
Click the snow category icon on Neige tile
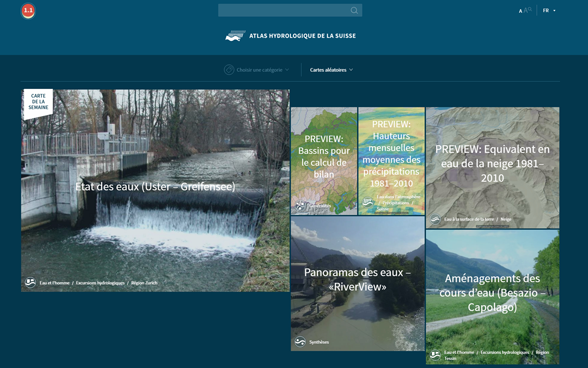[435, 219]
